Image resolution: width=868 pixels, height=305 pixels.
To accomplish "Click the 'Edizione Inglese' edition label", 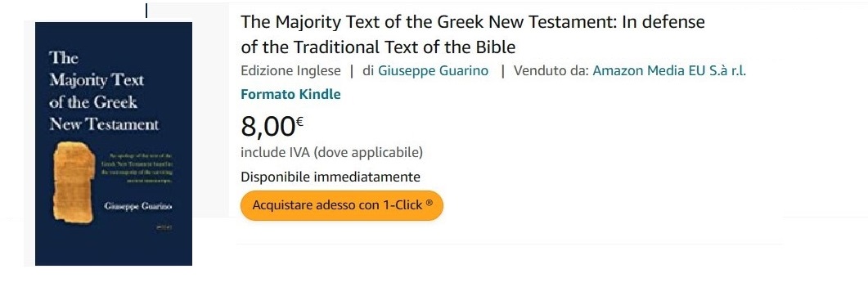I will click(x=290, y=71).
